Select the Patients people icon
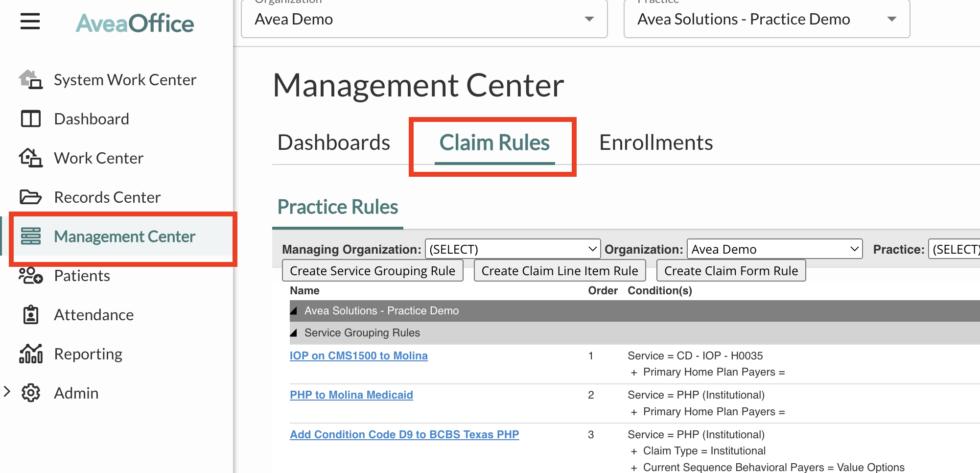Screen dimensions: 980x473 tap(30, 276)
